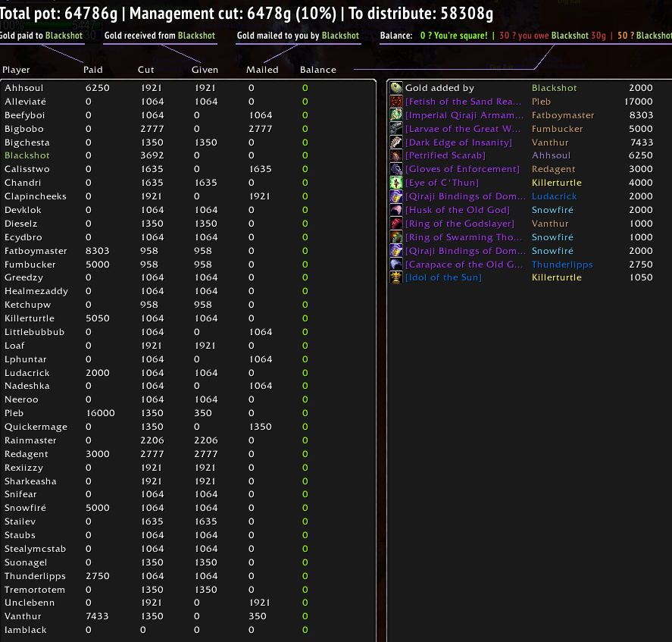Select the Vanthur player row
Image resolution: width=672 pixels, height=642 pixels.
pos(188,616)
